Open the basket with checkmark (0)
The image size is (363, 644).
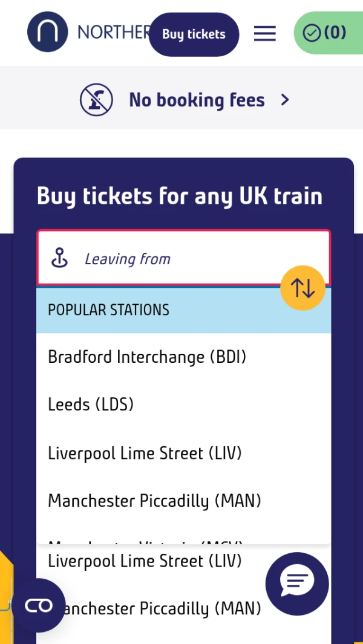329,33
